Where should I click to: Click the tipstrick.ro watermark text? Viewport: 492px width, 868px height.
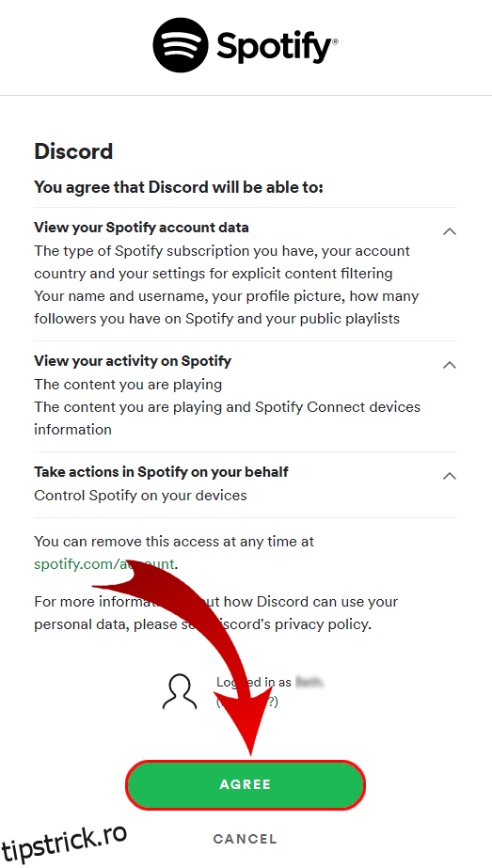[65, 842]
